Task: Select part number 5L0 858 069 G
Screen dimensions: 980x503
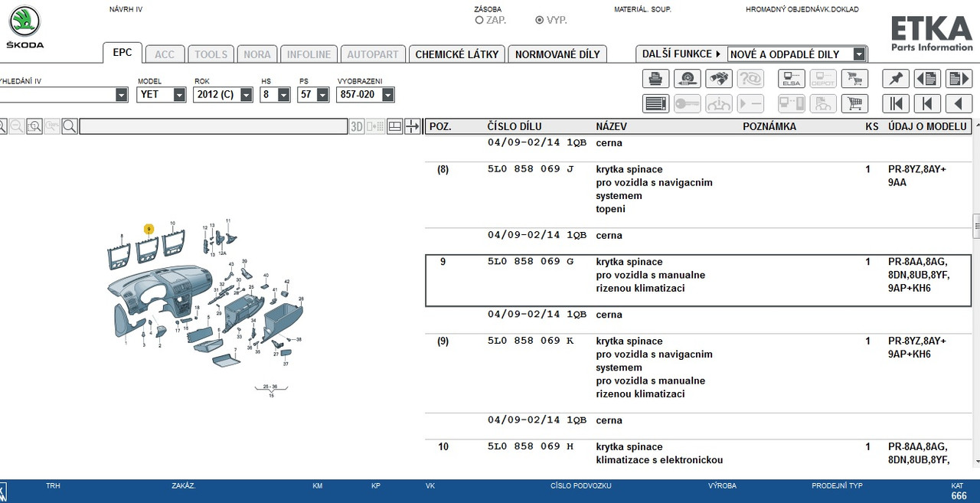Action: click(531, 262)
